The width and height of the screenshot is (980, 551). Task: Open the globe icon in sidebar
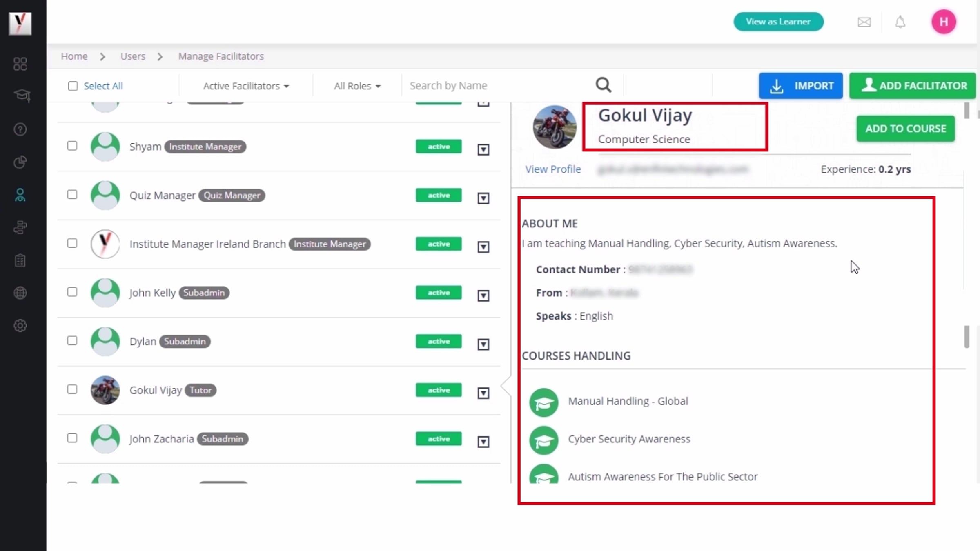point(20,293)
